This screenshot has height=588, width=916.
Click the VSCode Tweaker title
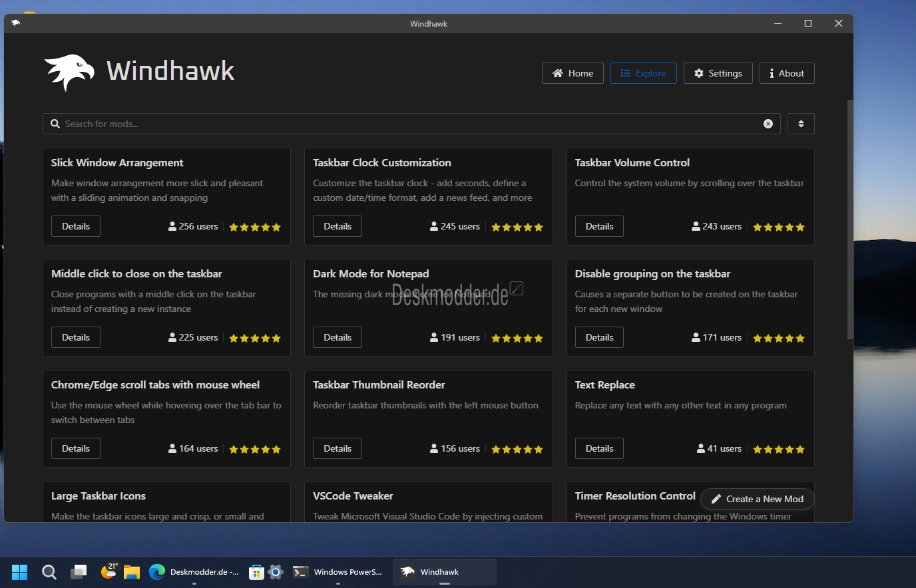[353, 496]
